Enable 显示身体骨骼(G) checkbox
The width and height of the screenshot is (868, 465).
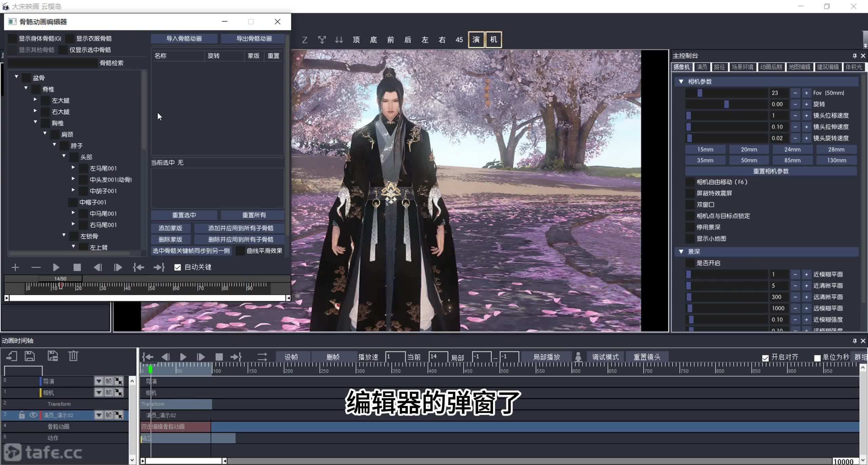coord(13,38)
